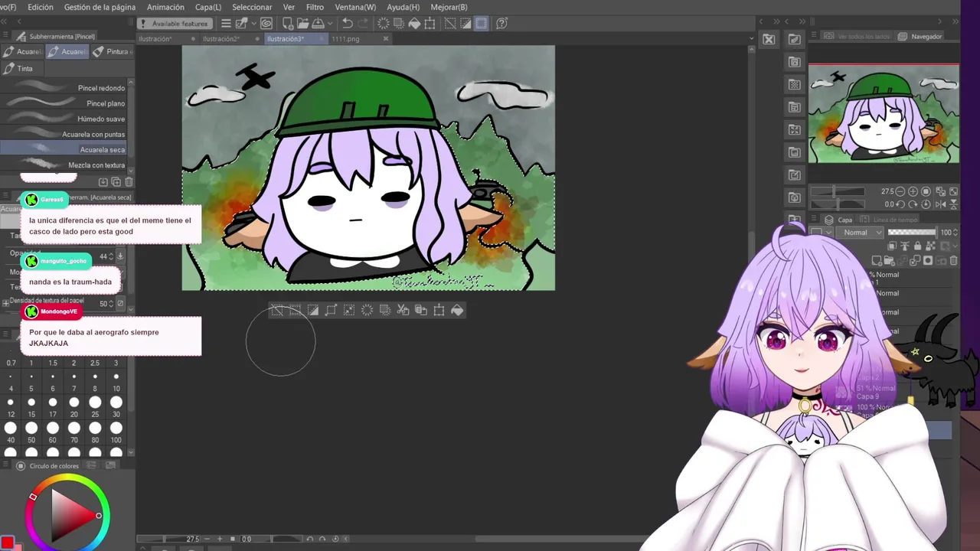980x551 pixels.
Task: Select the Pintura sub tool group tab
Action: point(112,51)
